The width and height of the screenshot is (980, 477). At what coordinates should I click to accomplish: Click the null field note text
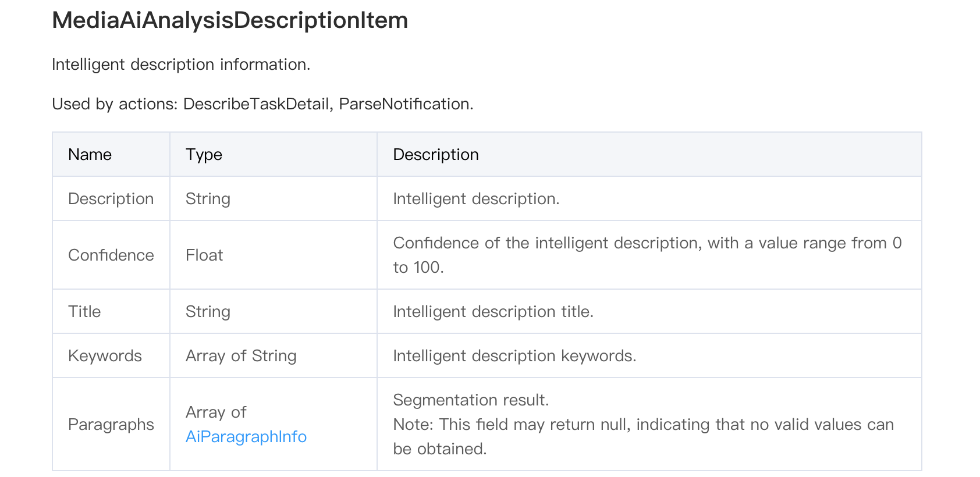tap(643, 425)
